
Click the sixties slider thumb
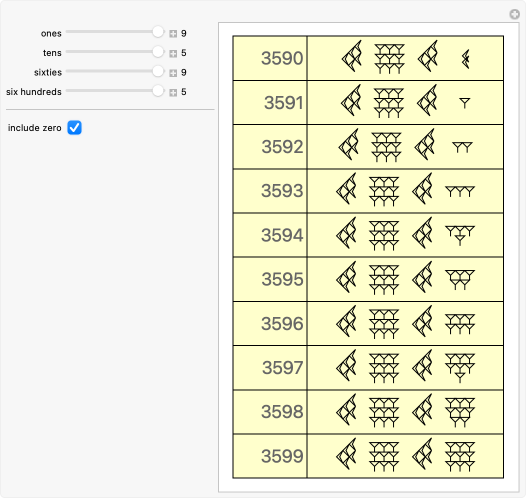(158, 71)
